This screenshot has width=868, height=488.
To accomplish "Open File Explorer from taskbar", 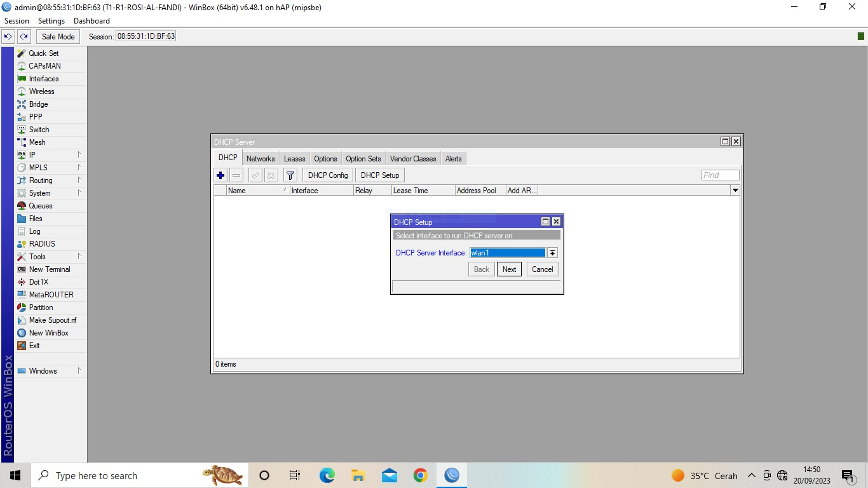I will coord(358,475).
